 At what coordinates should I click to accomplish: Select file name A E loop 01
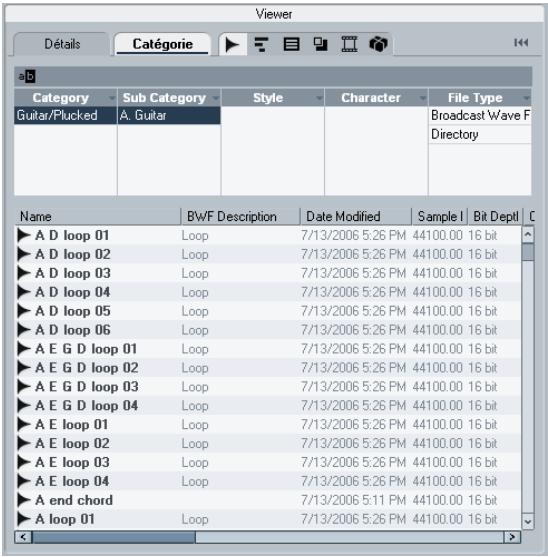pos(71,424)
